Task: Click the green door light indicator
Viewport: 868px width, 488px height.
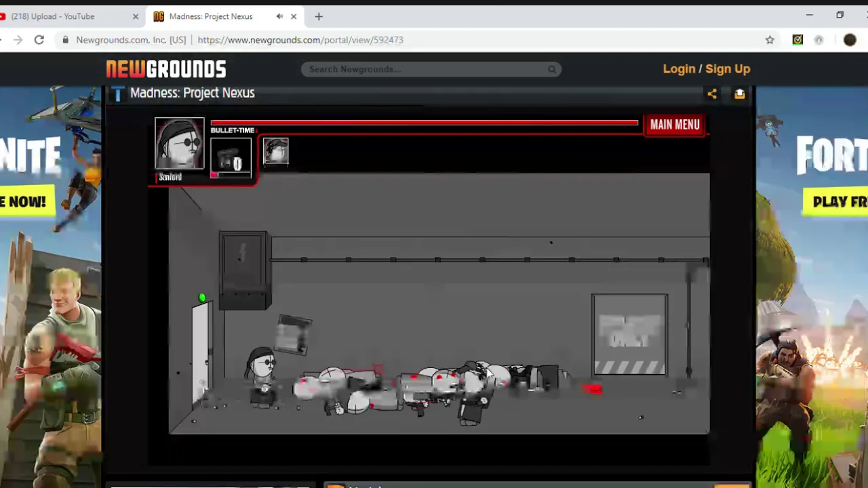Action: point(202,298)
